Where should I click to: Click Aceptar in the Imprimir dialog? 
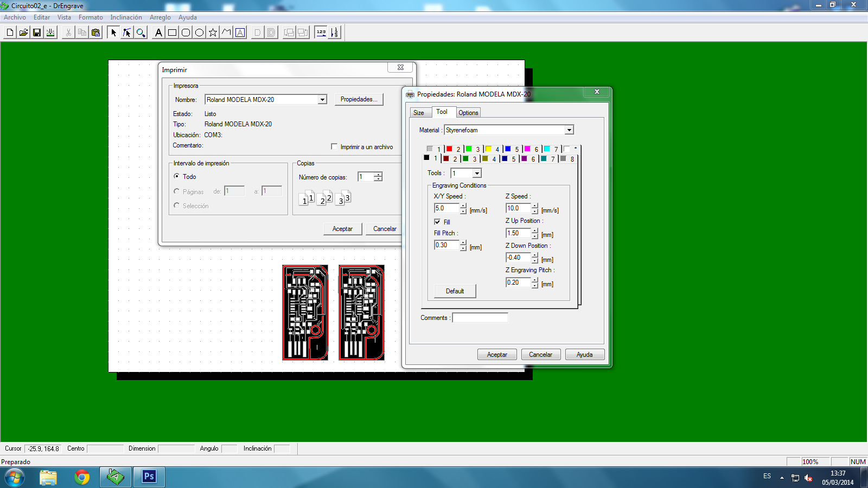(x=342, y=229)
